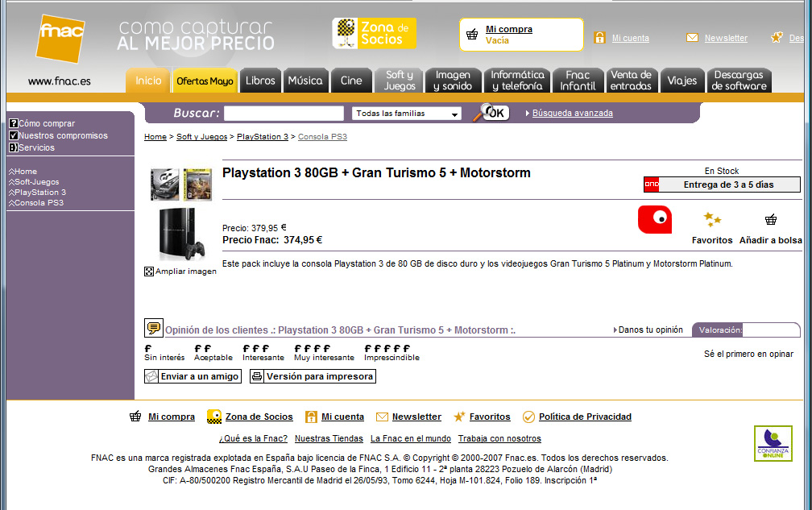The width and height of the screenshot is (812, 510).
Task: Open the Soft y Juegos tab
Action: point(400,81)
